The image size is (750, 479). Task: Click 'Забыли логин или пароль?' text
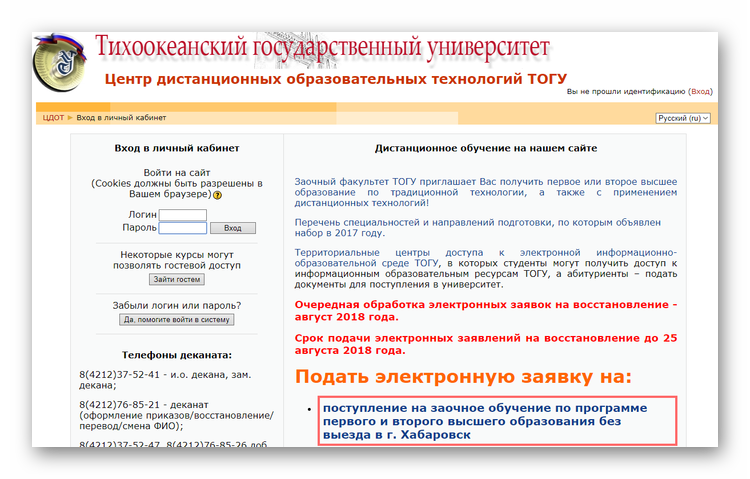pyautogui.click(x=177, y=305)
